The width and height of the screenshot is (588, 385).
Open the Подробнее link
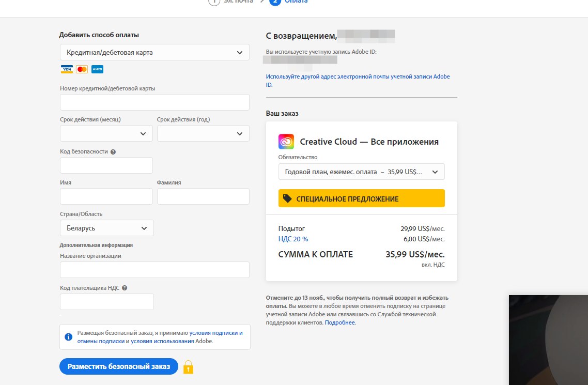pos(340,322)
